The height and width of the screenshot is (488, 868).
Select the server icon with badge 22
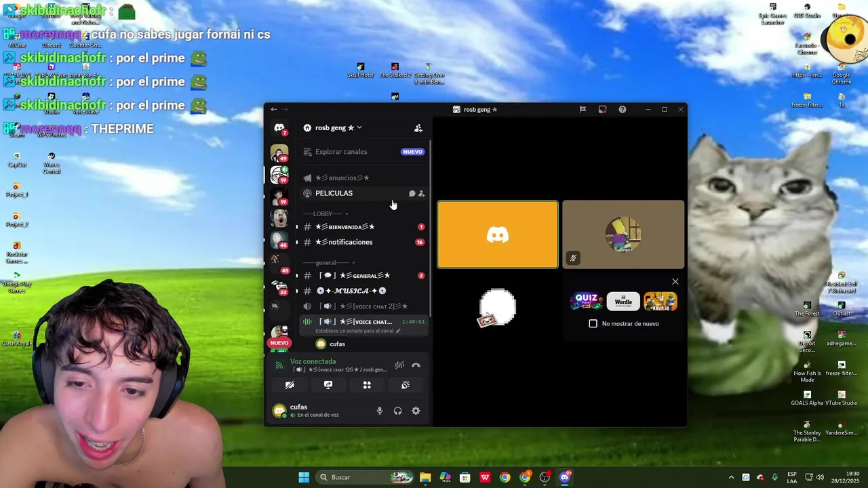click(279, 287)
